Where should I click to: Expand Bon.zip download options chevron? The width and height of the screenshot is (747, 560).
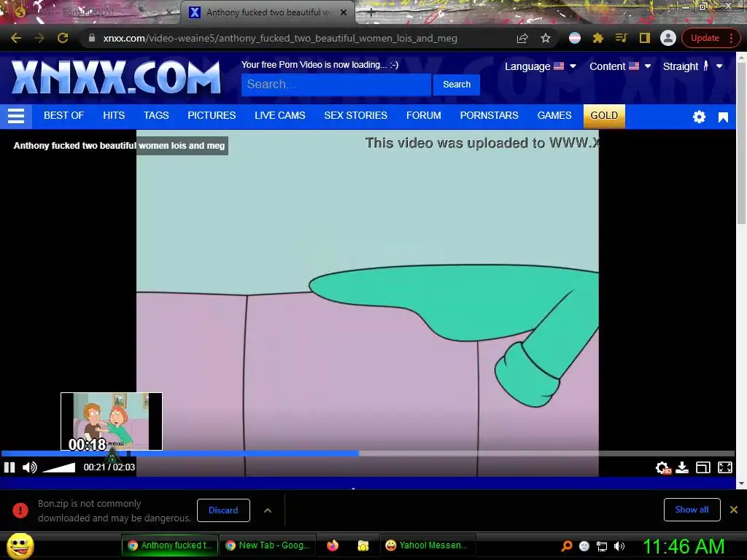tap(268, 510)
